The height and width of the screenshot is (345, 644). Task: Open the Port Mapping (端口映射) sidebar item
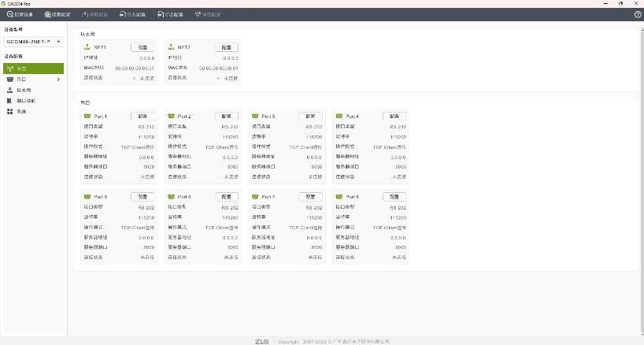(25, 101)
